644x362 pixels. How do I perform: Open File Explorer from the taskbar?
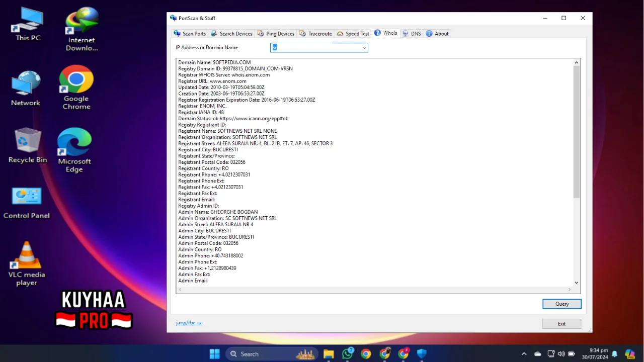click(x=329, y=354)
